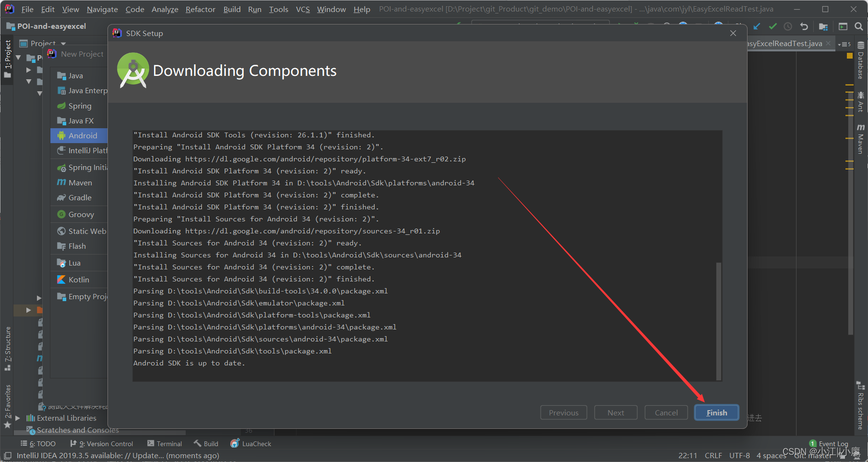868x462 pixels.
Task: Open the Database tool window
Action: coord(861,61)
